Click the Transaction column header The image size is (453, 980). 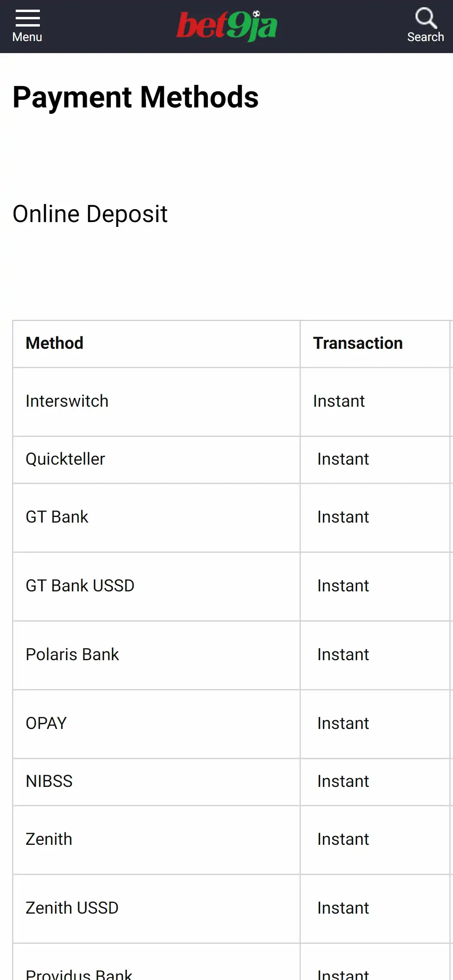click(x=358, y=343)
